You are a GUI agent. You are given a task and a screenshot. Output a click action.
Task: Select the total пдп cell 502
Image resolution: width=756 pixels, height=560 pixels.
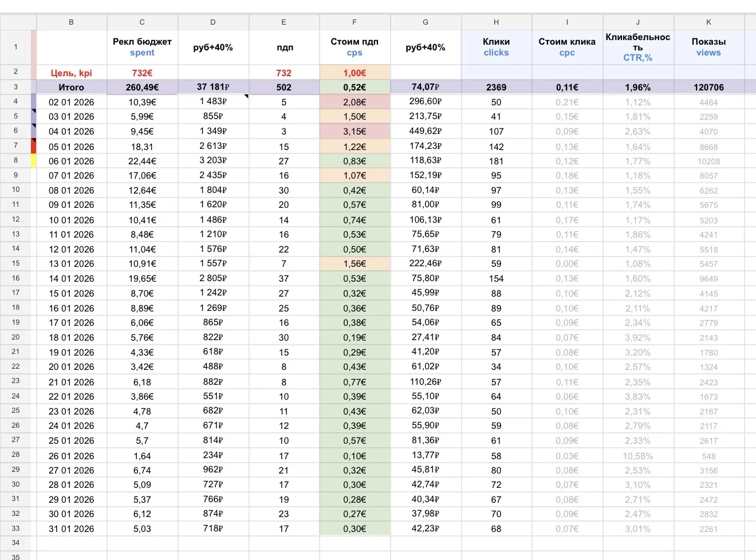[x=284, y=87]
